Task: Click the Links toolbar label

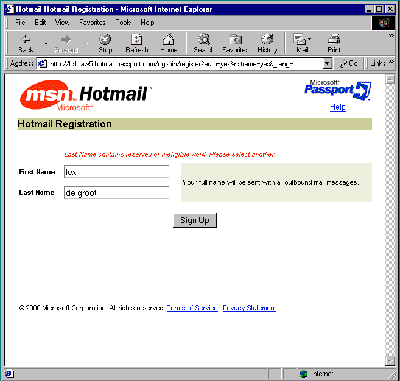Action: (x=378, y=63)
